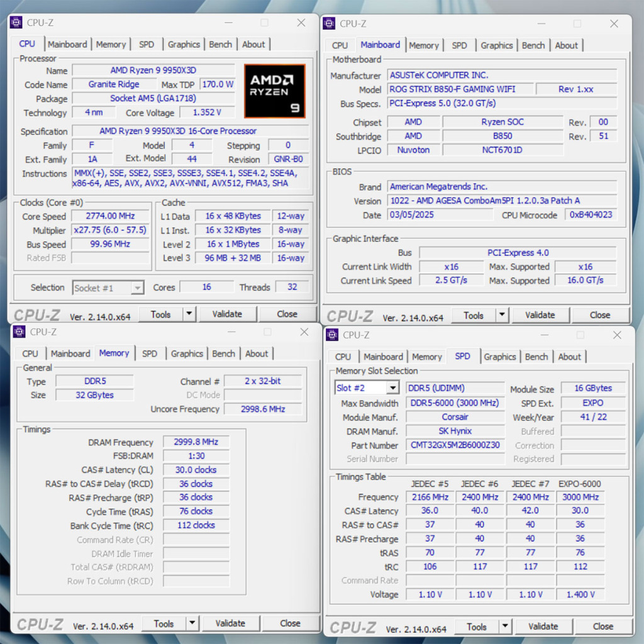
Task: Open Tools dropdown arrow in Memory window
Action: click(x=192, y=623)
